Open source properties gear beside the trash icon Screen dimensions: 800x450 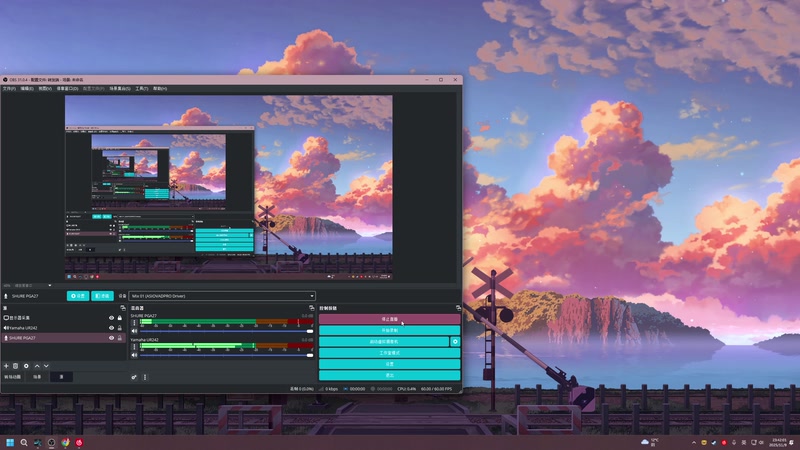(26, 366)
